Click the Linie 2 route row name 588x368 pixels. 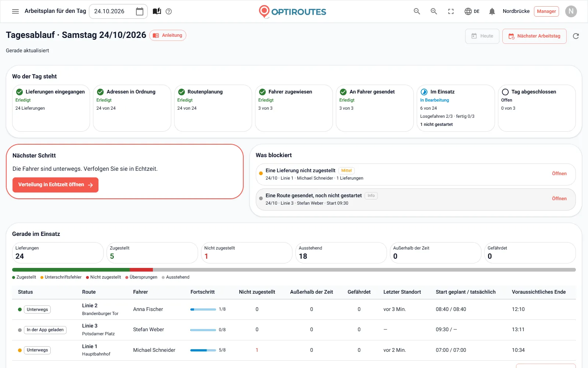pyautogui.click(x=90, y=305)
